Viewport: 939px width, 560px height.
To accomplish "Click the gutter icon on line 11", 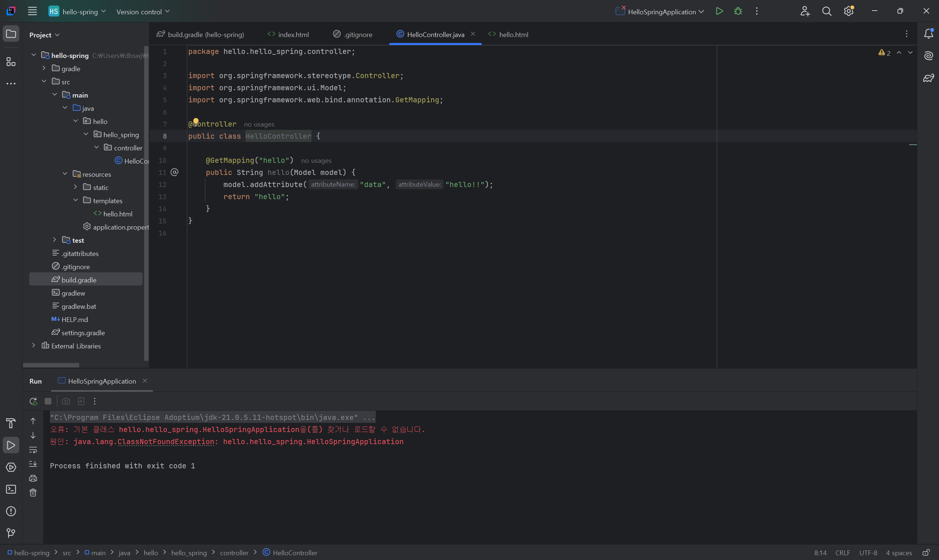I will pyautogui.click(x=174, y=172).
